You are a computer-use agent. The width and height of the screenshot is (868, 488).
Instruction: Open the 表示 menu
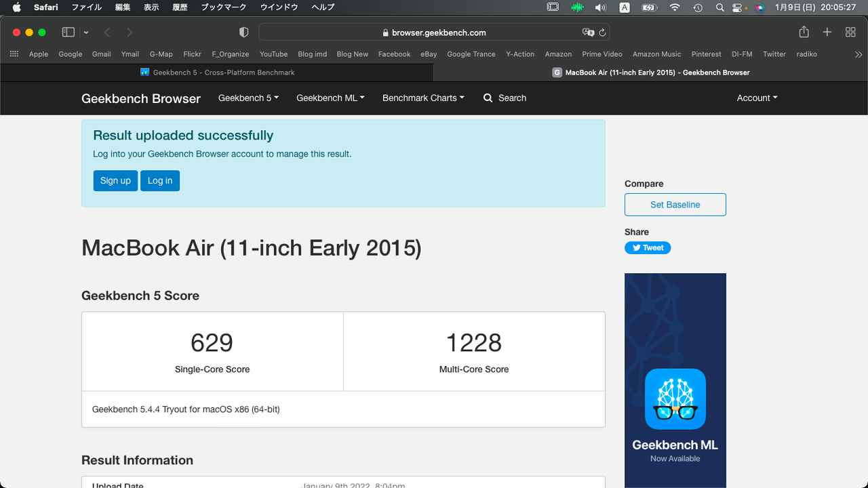point(151,7)
